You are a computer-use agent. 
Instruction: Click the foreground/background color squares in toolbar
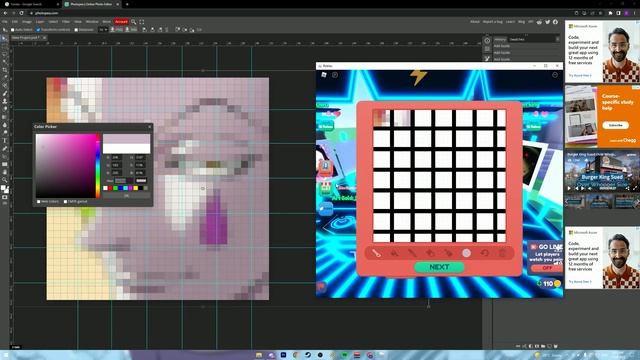click(x=4, y=189)
